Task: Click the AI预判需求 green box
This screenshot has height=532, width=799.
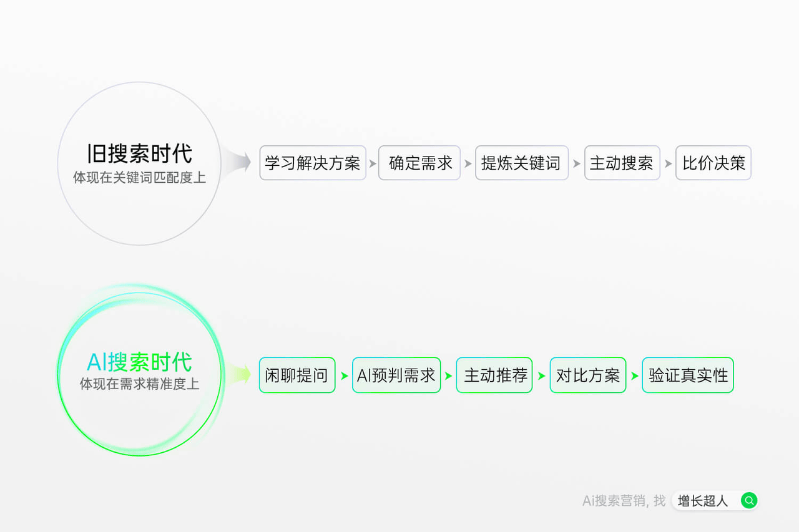Action: coord(396,375)
